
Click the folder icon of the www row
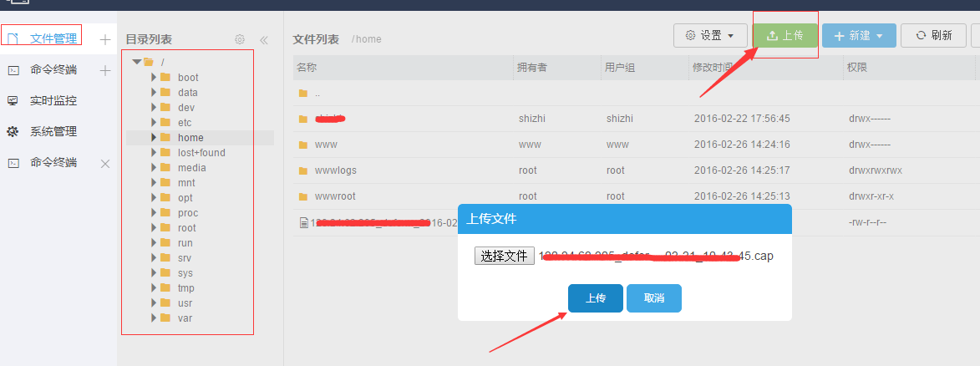point(303,145)
